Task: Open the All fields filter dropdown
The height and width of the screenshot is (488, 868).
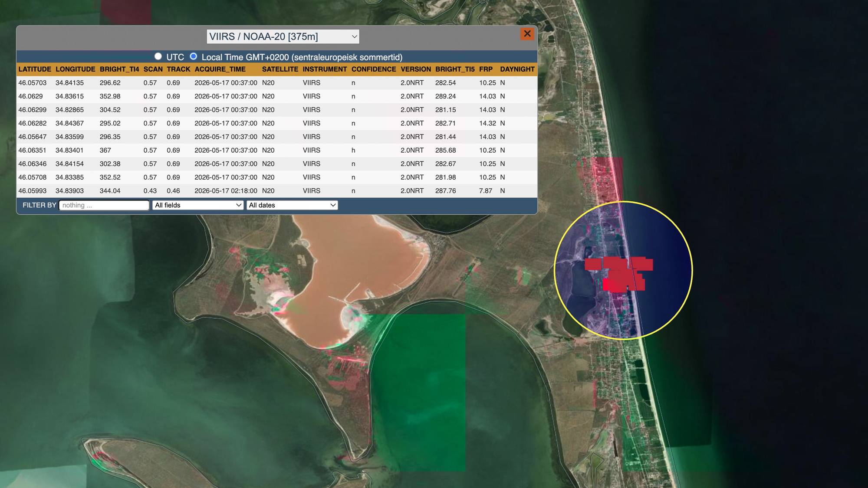Action: [198, 205]
